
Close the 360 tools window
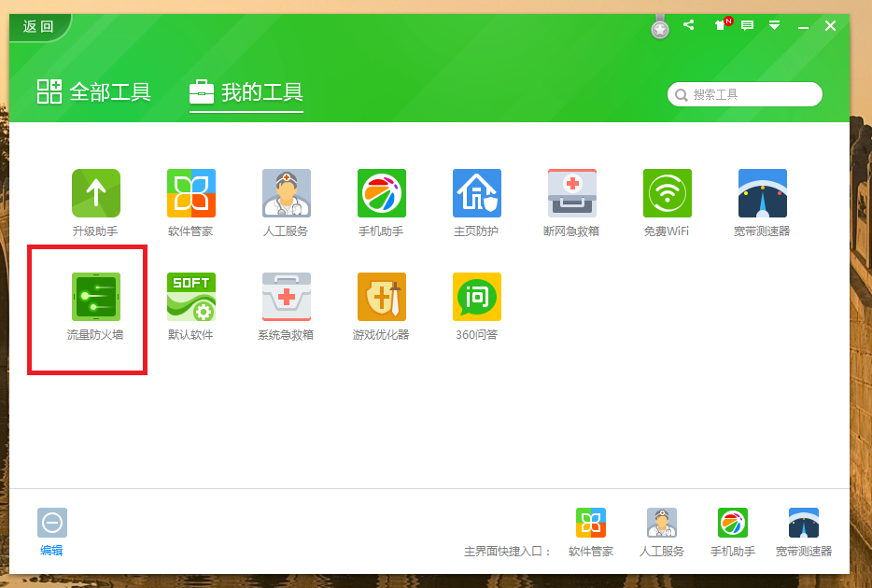click(830, 25)
